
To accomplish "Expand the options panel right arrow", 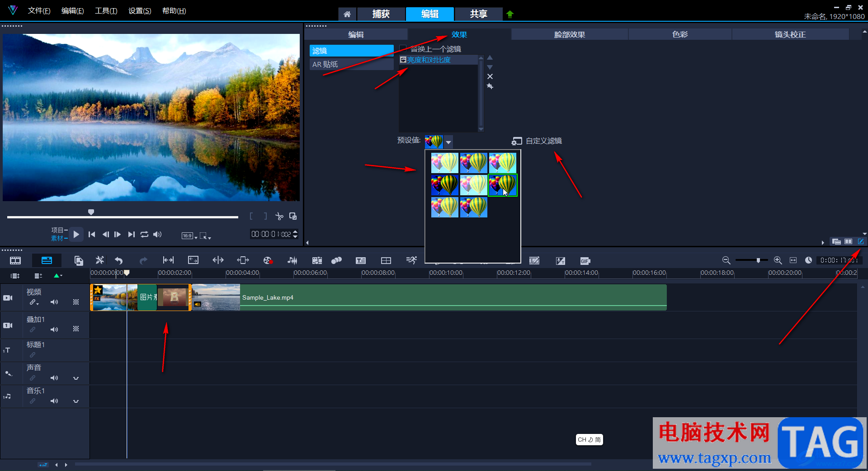I will tap(823, 243).
